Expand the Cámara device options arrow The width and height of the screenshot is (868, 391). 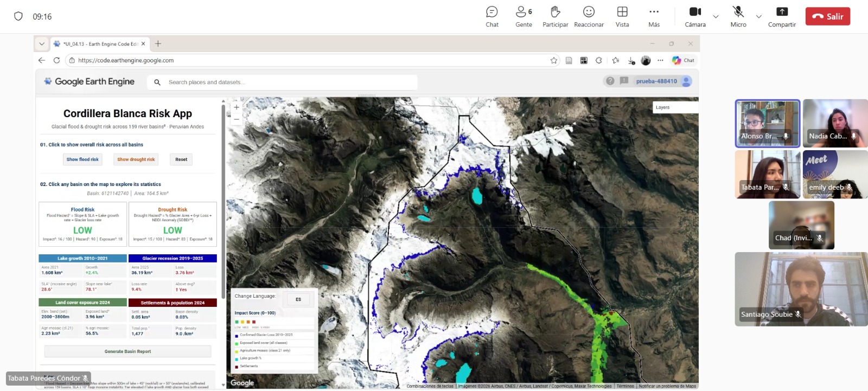(716, 17)
